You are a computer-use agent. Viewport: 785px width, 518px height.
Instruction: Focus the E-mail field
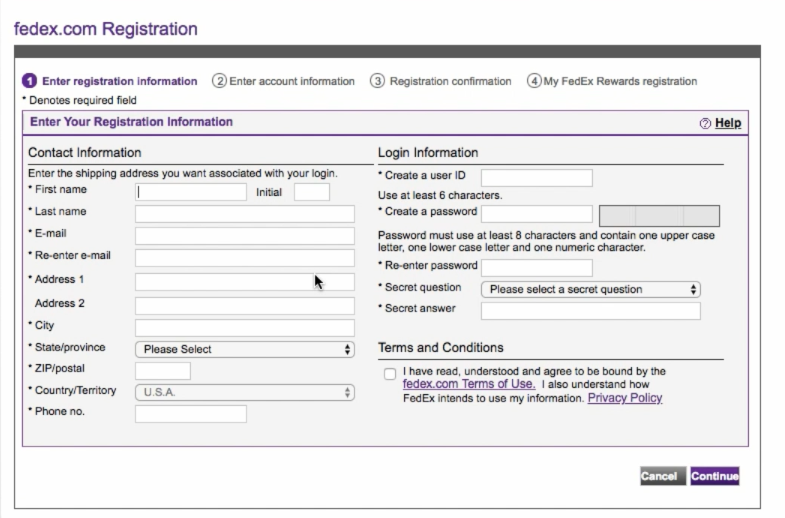point(245,236)
